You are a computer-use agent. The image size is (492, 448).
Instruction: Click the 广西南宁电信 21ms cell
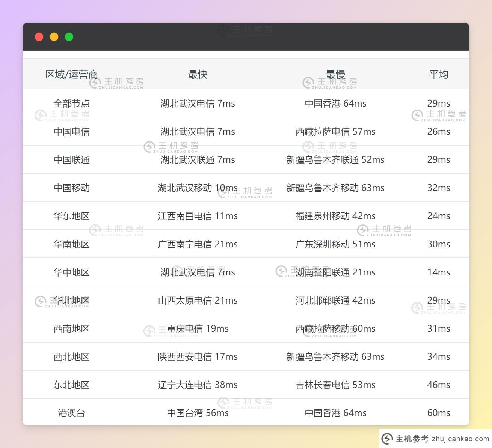198,244
